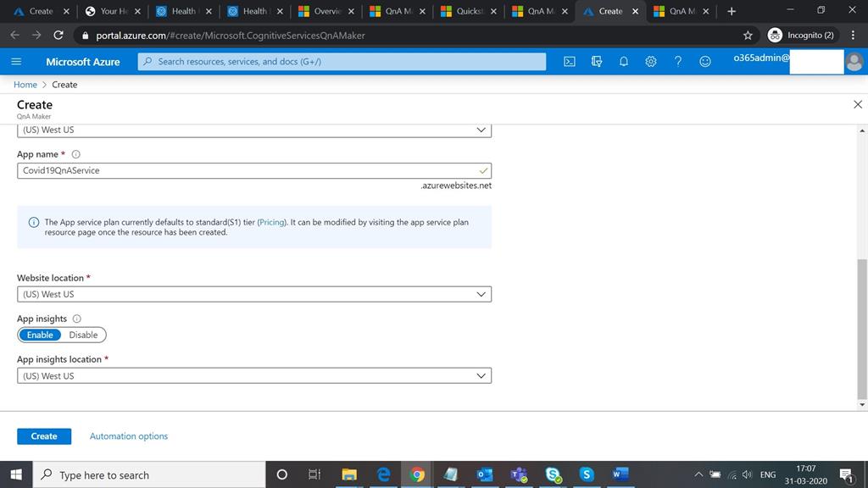Click the Create button
The width and height of the screenshot is (868, 488).
click(43, 435)
